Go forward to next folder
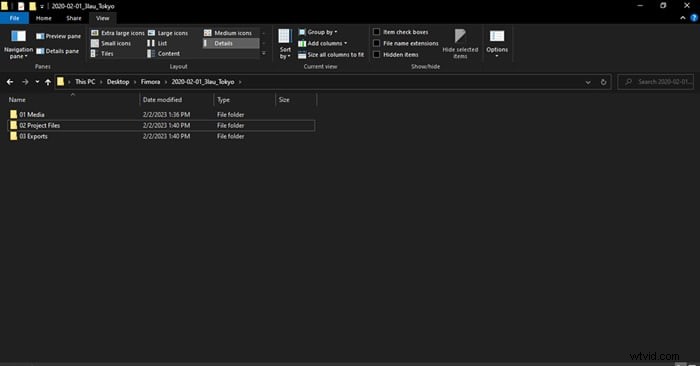700x366 pixels. click(x=25, y=82)
